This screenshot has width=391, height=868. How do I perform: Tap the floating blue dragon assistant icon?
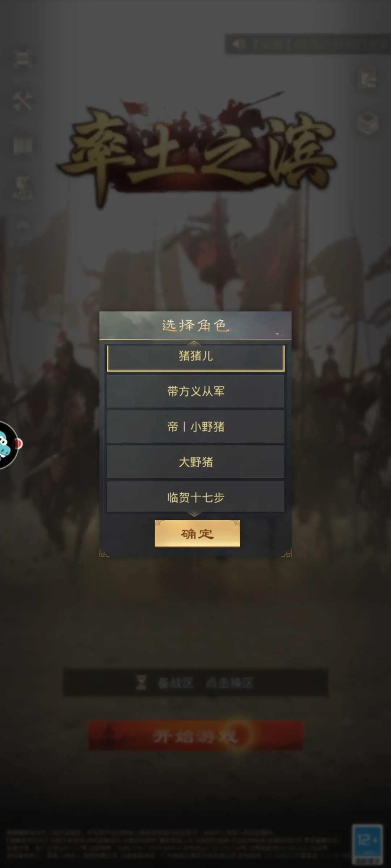pyautogui.click(x=8, y=445)
